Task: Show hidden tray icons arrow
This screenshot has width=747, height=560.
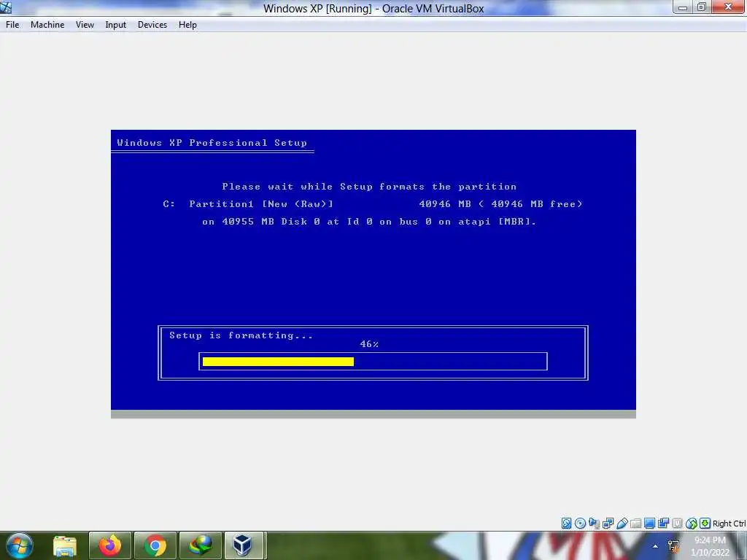Action: pyautogui.click(x=656, y=546)
